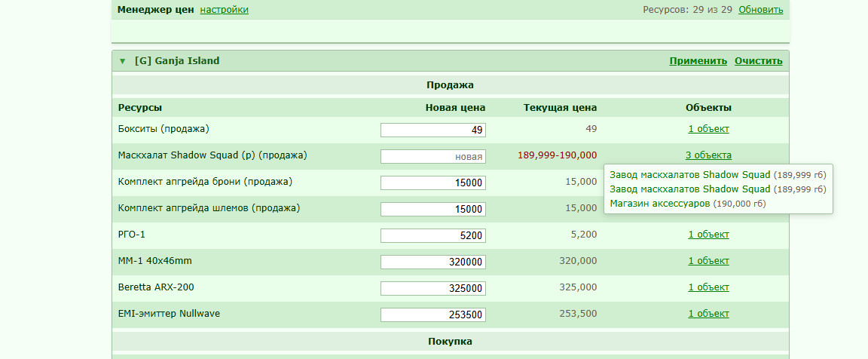Click the Ресурсы column header
This screenshot has height=359, width=868.
(x=140, y=108)
